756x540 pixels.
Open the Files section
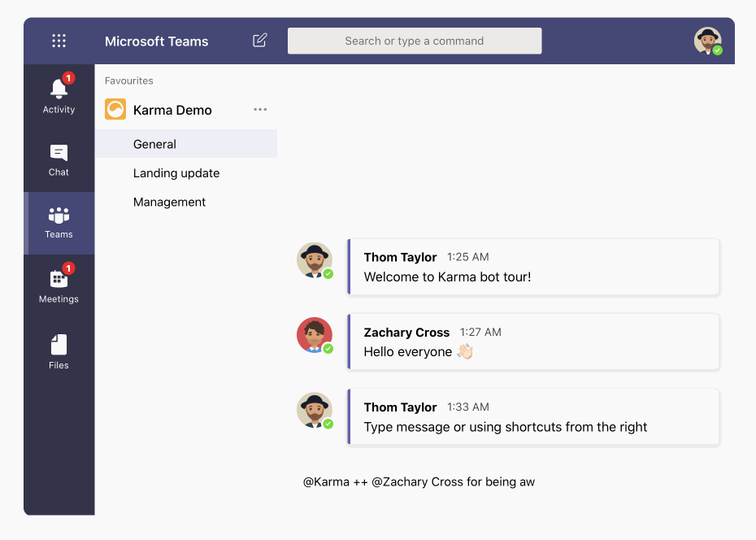[59, 351]
